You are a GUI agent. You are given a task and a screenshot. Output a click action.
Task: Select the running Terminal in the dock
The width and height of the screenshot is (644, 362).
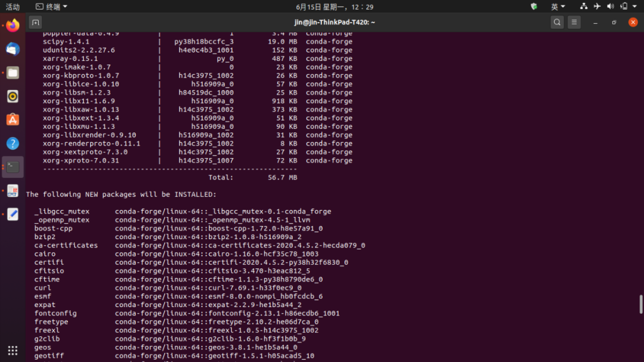13,167
